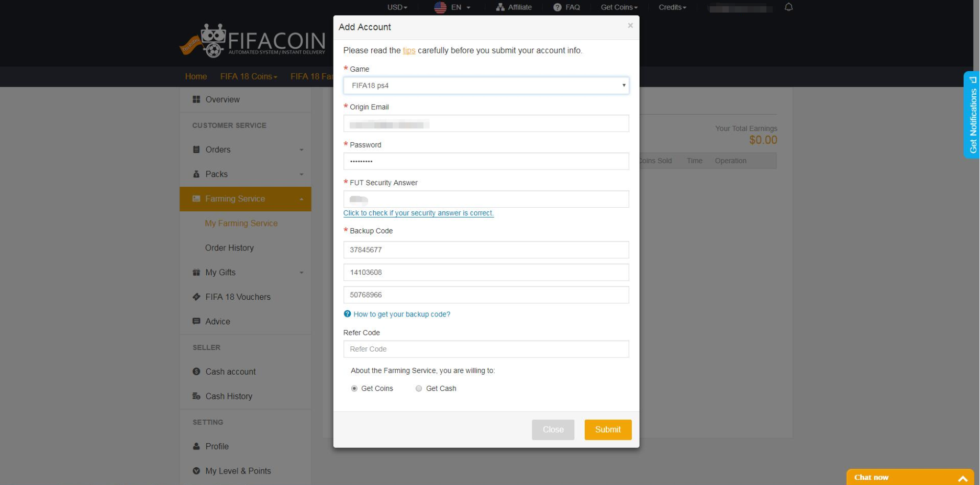
Task: Click the check security answer link
Action: tap(418, 213)
